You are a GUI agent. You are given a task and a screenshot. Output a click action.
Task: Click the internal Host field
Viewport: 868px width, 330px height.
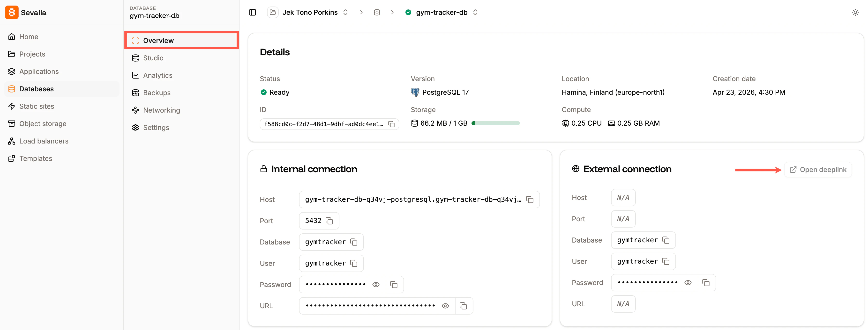click(x=419, y=200)
